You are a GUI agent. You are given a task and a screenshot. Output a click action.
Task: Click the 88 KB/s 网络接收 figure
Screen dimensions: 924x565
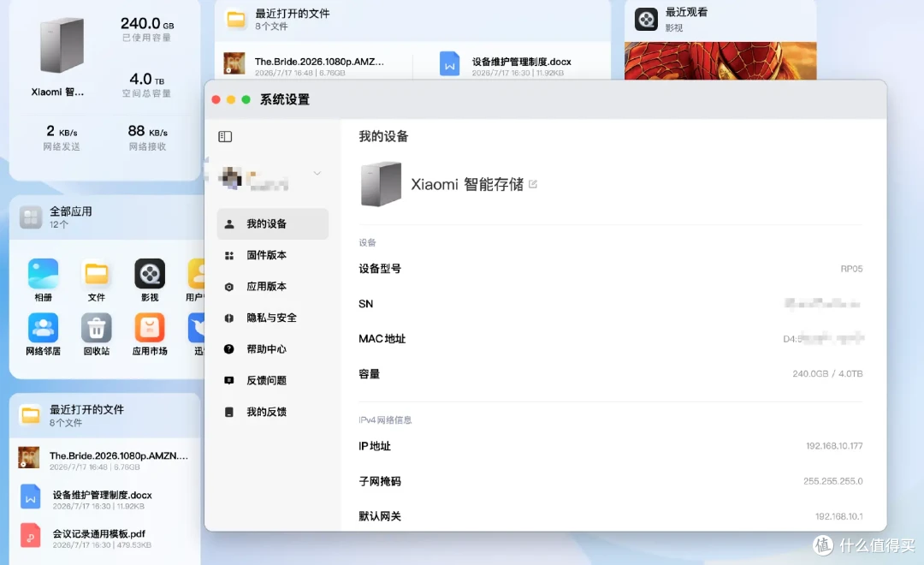pos(147,131)
